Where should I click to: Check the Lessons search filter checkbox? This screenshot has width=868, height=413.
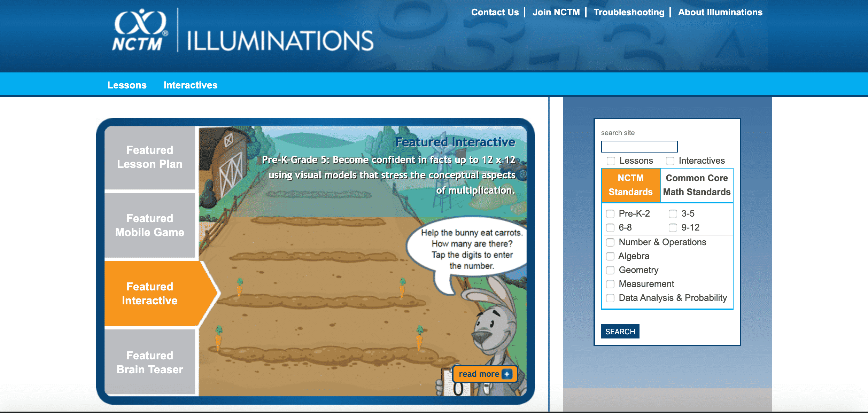tap(611, 161)
